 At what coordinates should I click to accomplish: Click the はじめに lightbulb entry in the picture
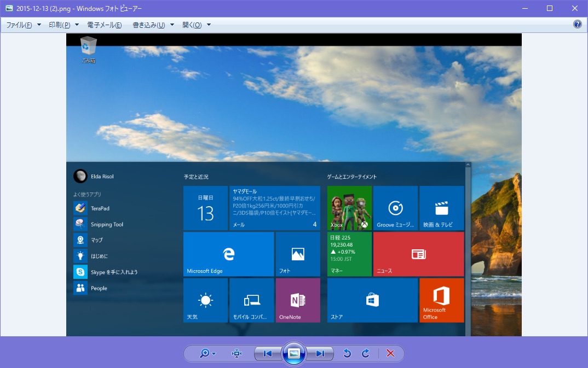click(91, 256)
